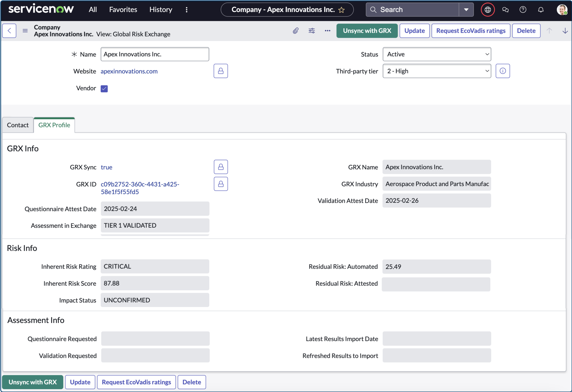Click the Latest Results Import Date field
The image size is (572, 392).
[437, 339]
